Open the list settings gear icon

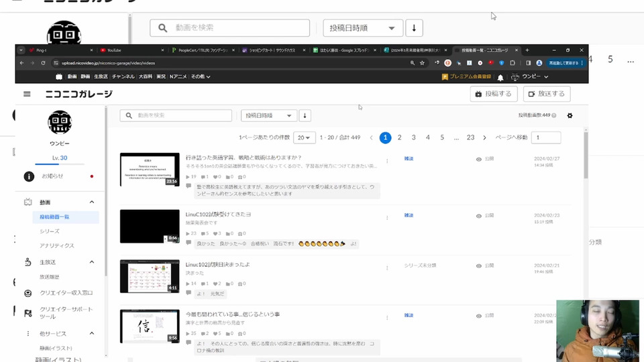tap(570, 116)
